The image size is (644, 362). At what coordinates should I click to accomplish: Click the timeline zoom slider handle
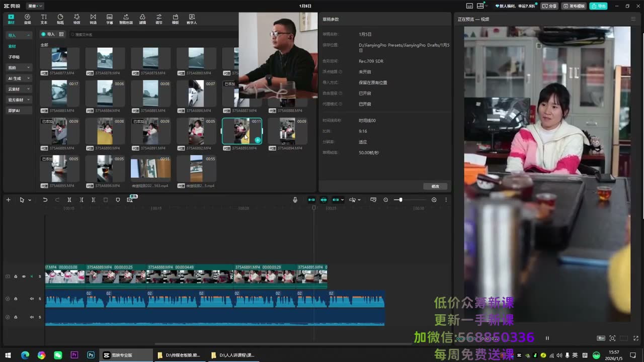point(400,200)
